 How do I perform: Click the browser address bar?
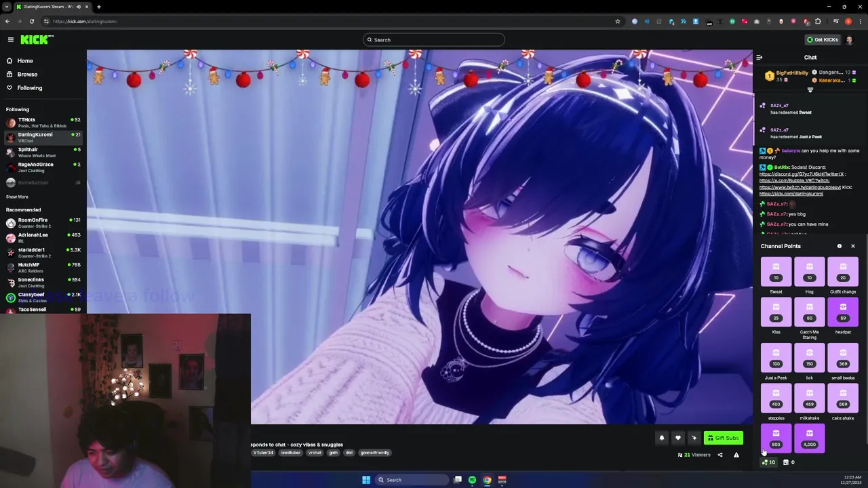332,21
